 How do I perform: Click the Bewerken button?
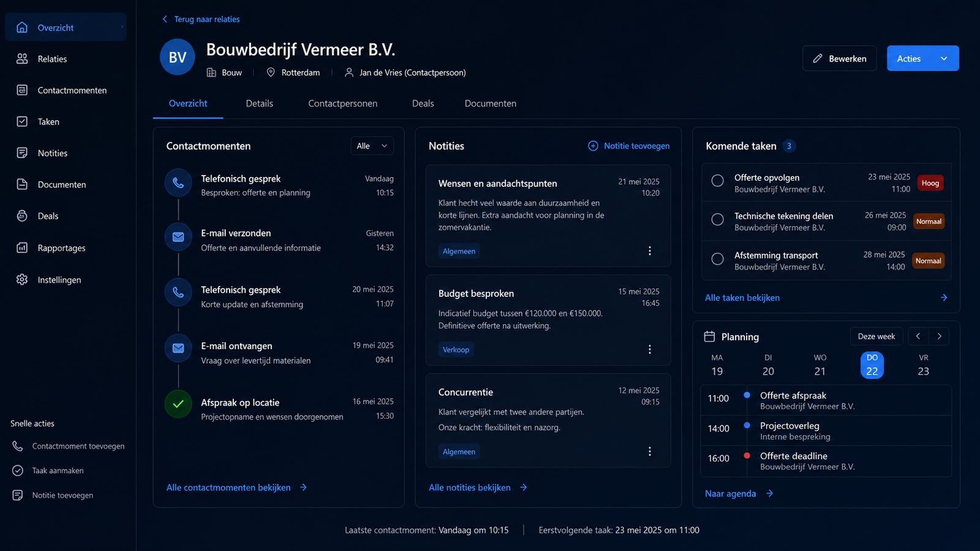pos(840,59)
